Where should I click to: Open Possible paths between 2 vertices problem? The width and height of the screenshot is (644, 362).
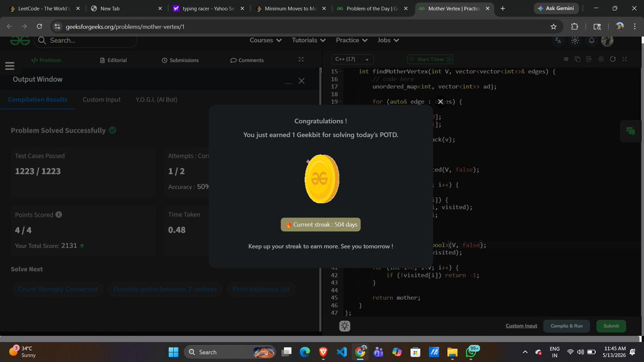[x=165, y=289]
